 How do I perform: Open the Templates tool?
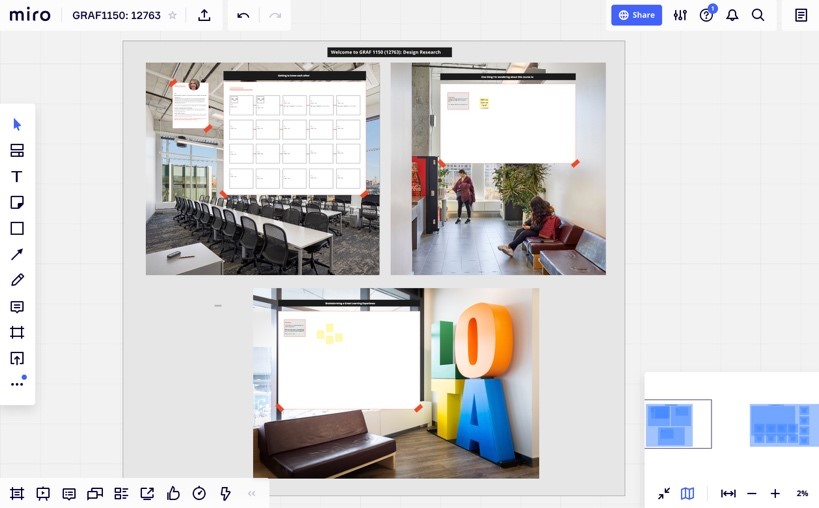pyautogui.click(x=17, y=151)
